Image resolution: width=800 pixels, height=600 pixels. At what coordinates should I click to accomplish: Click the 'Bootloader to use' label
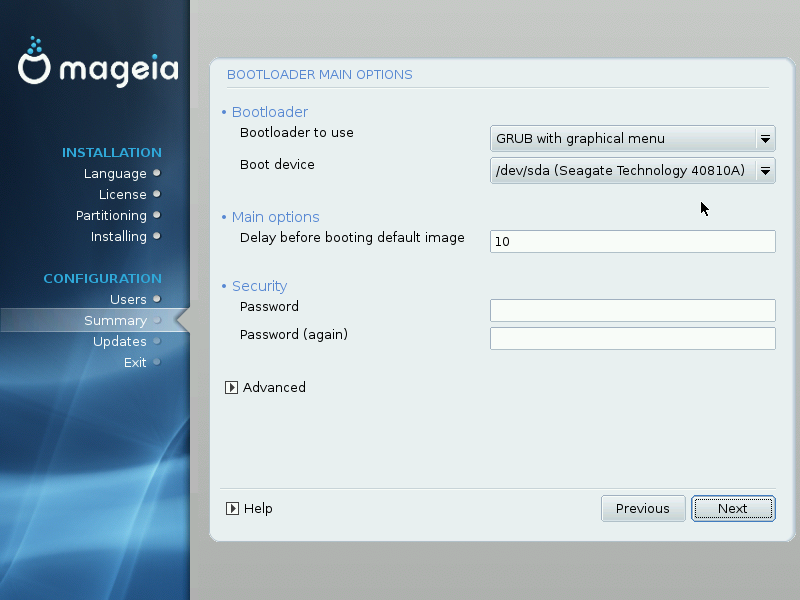[x=296, y=133]
